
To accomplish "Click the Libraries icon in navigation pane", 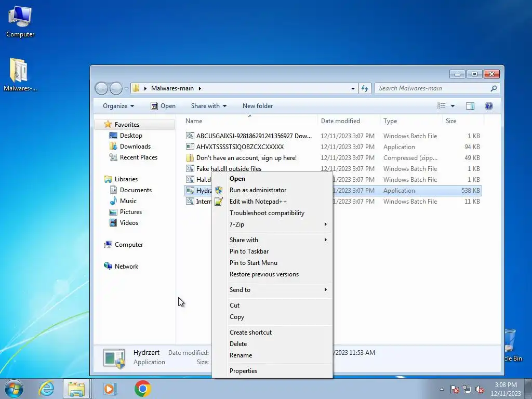I will pos(108,179).
